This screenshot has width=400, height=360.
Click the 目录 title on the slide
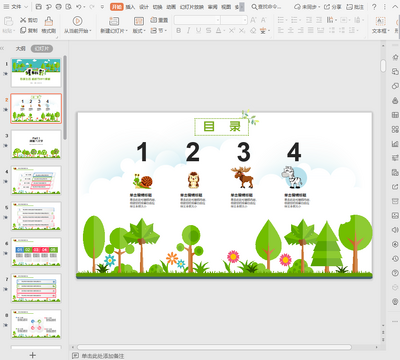coord(222,127)
